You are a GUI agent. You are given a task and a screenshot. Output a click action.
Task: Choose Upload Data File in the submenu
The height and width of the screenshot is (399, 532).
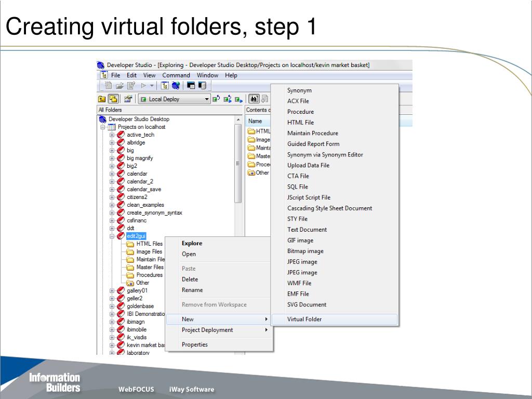click(x=335, y=165)
